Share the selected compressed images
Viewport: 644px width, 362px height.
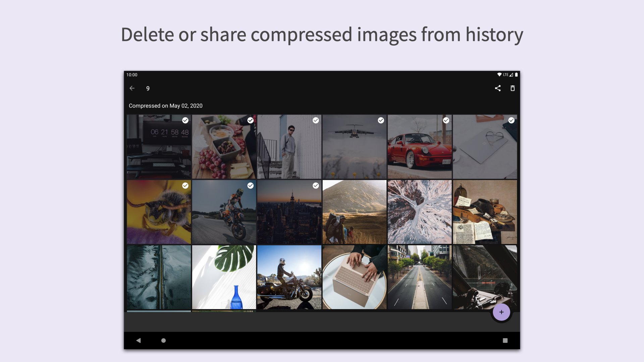(498, 88)
